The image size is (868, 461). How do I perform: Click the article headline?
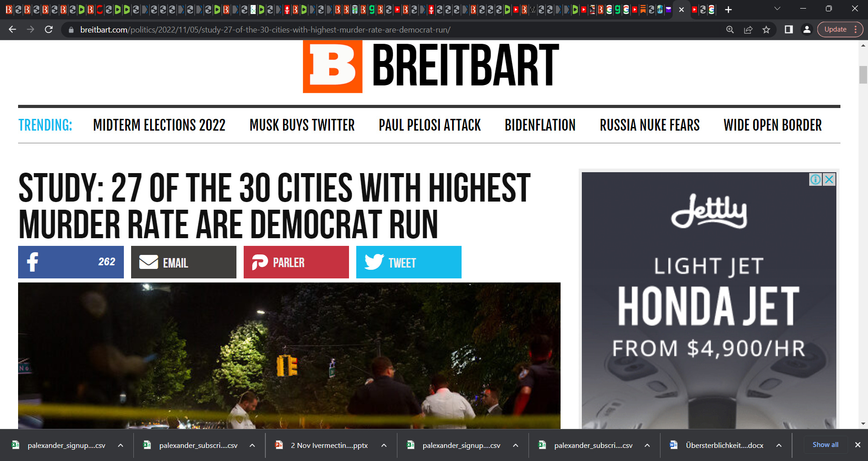274,206
